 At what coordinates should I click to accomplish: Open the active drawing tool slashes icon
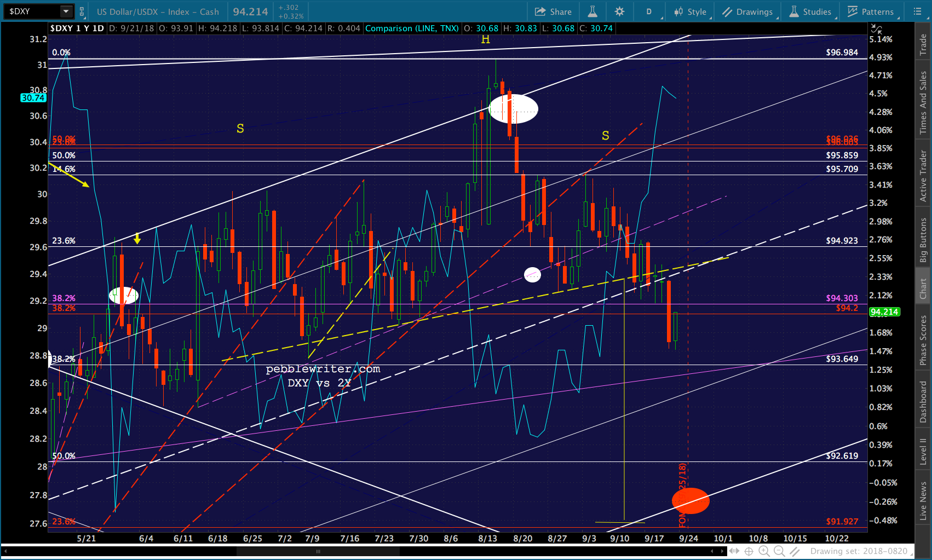click(x=795, y=551)
